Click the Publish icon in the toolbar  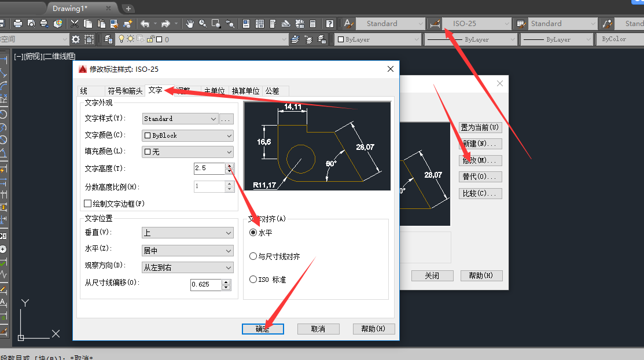pyautogui.click(x=45, y=23)
